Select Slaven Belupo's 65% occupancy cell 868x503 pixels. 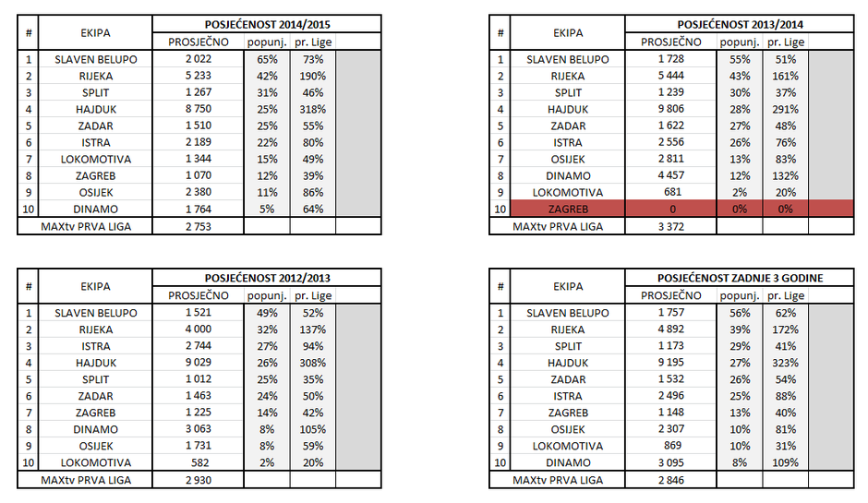[x=267, y=59]
